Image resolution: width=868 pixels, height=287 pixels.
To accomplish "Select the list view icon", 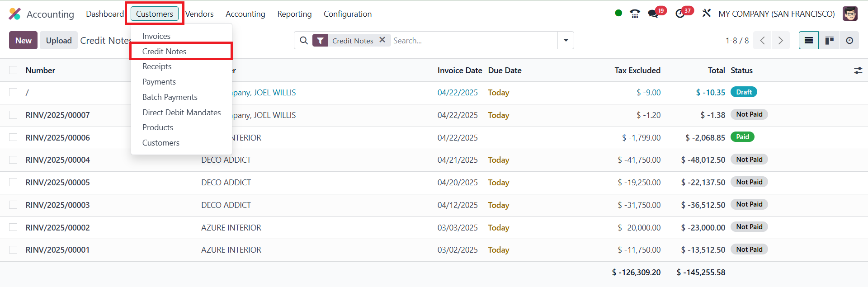I will [x=809, y=41].
